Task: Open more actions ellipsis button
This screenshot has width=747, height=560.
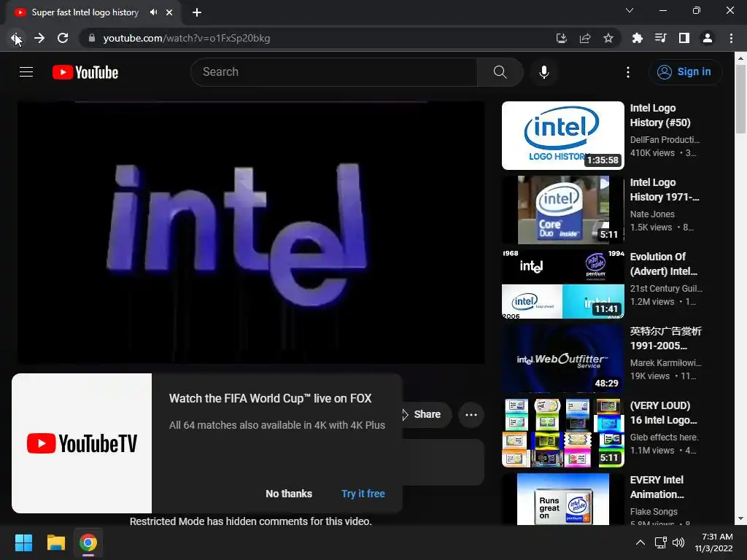Action: (471, 415)
